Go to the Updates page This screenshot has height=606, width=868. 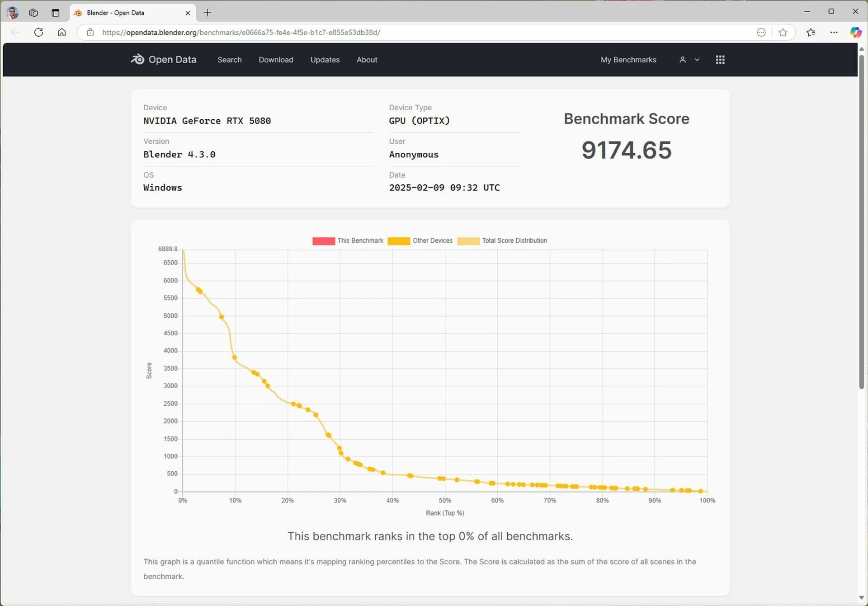point(325,60)
